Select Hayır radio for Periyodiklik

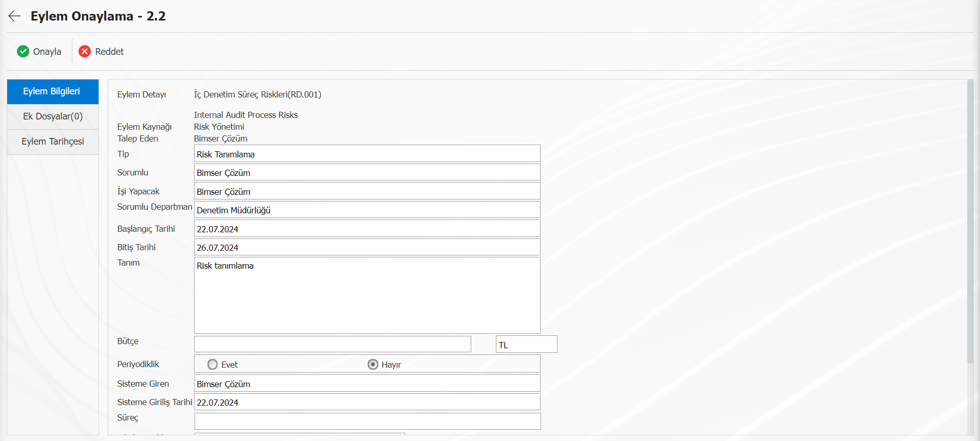tap(373, 364)
